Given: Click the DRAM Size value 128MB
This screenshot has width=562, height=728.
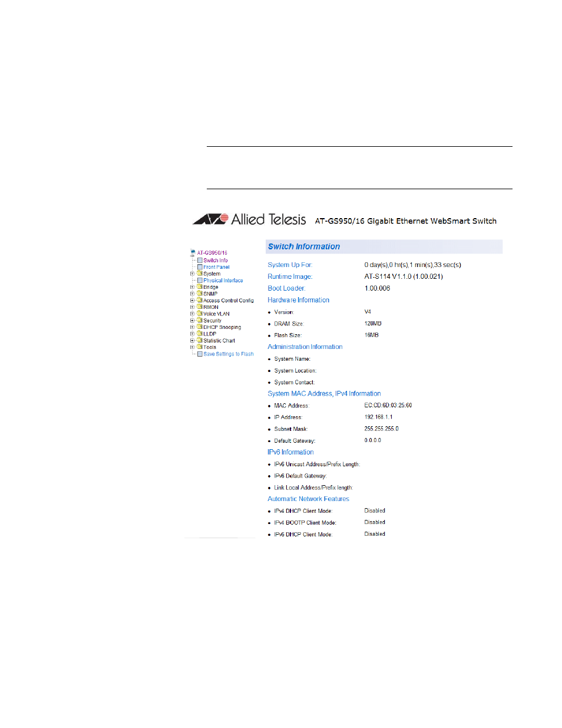Looking at the screenshot, I should [373, 324].
